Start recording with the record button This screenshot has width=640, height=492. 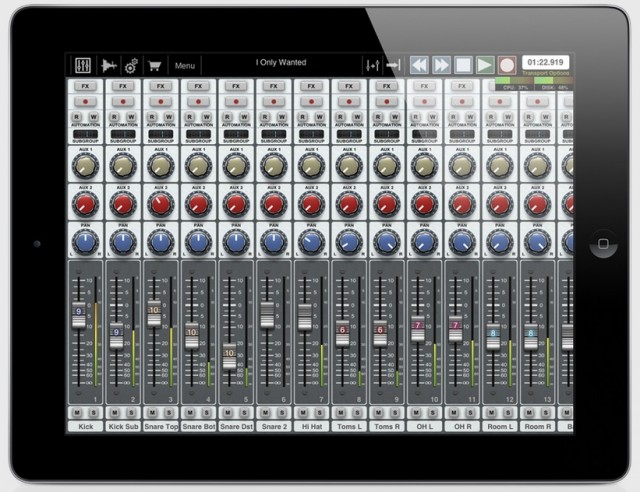click(x=507, y=65)
